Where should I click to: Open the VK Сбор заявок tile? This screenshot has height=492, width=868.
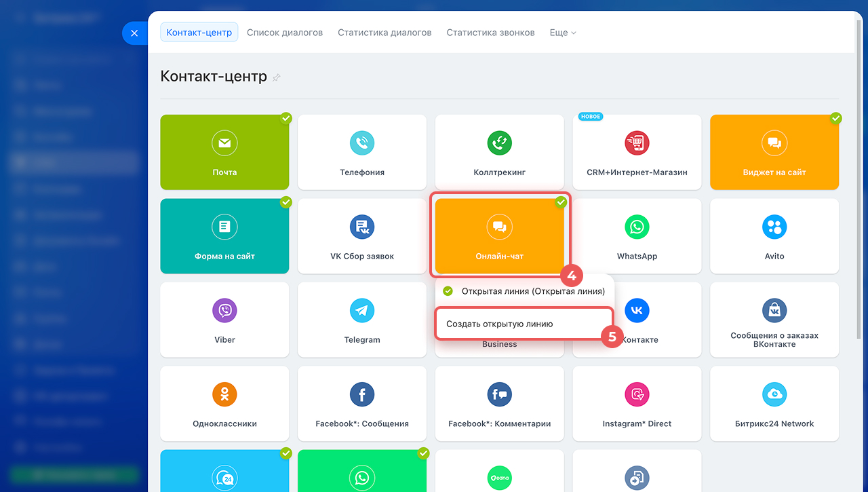click(362, 236)
